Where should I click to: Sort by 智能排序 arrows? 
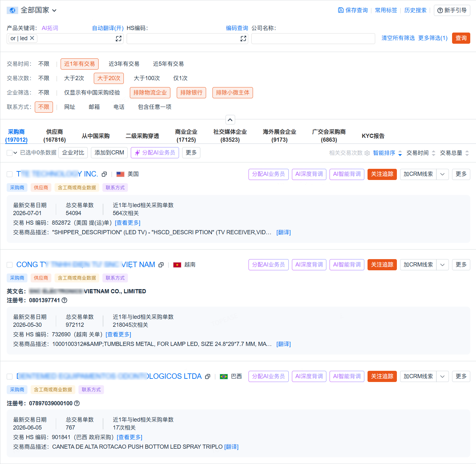(x=400, y=153)
